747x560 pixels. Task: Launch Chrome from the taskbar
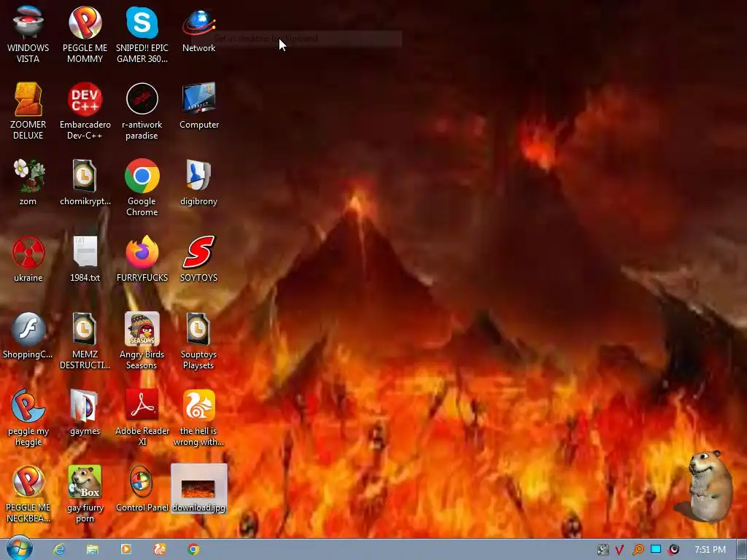click(193, 550)
